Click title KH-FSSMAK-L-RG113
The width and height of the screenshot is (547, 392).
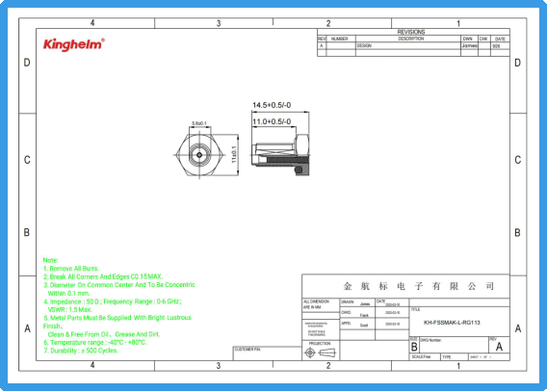(x=452, y=323)
